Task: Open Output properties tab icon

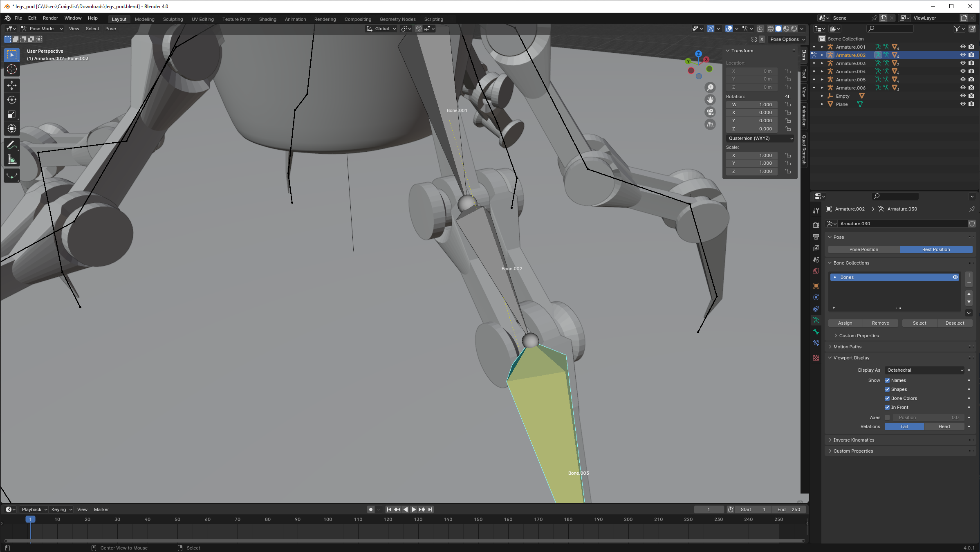Action: (816, 236)
